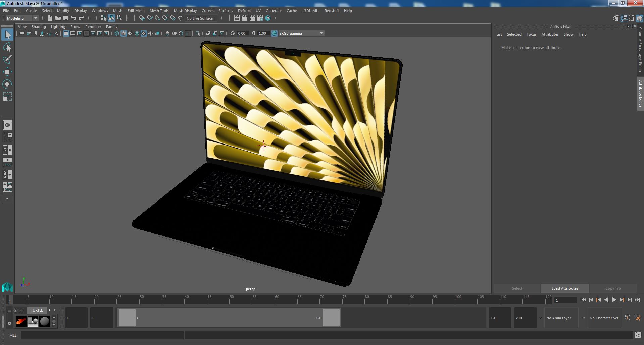
Task: Click the range slider start handle
Action: tap(127, 318)
